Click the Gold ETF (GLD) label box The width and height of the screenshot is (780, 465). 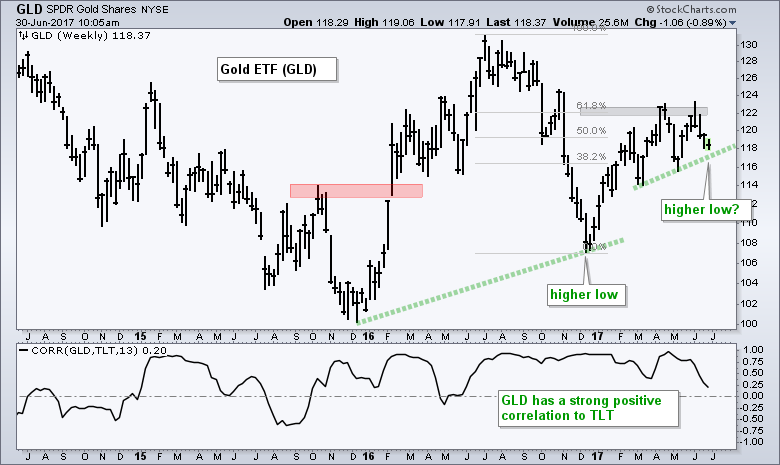278,69
